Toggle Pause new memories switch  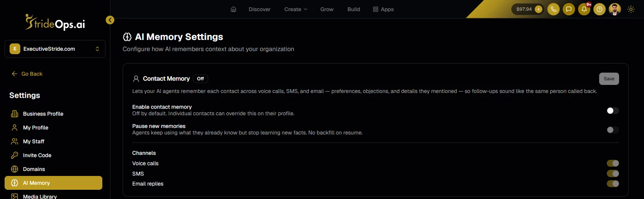click(613, 130)
